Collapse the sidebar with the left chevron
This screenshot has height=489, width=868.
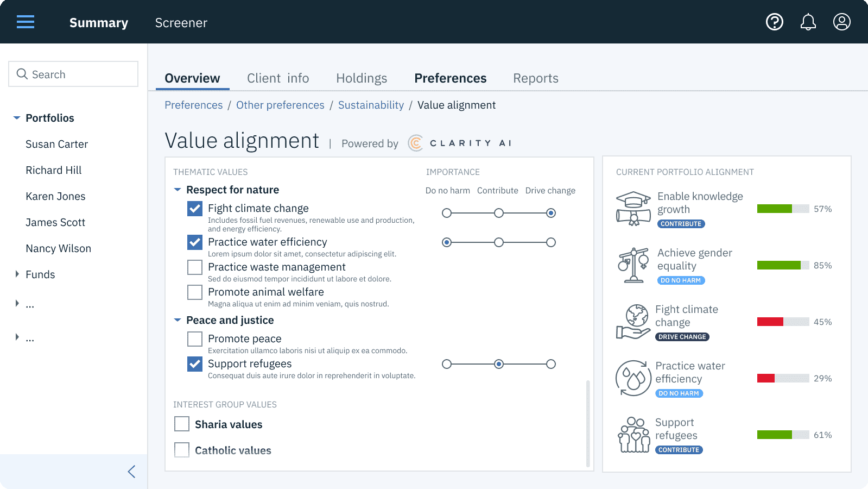pos(131,472)
